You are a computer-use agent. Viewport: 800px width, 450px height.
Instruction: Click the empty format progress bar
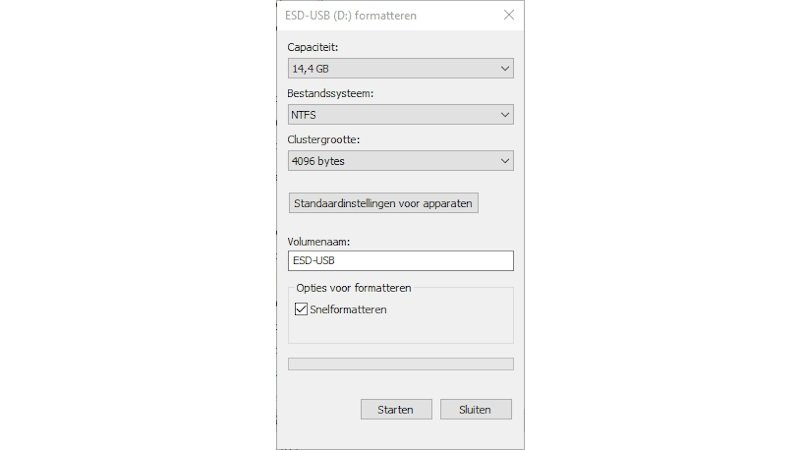[x=401, y=364]
